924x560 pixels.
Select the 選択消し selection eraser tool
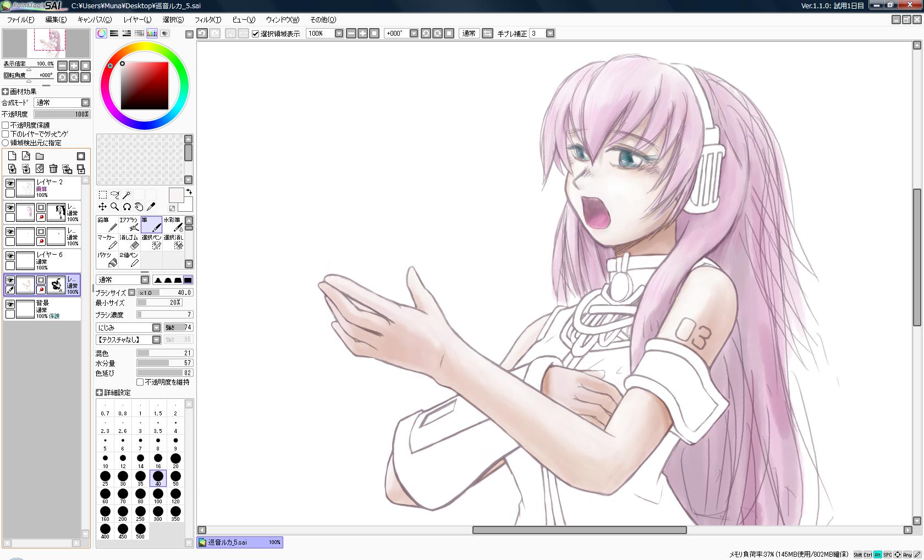coord(173,242)
